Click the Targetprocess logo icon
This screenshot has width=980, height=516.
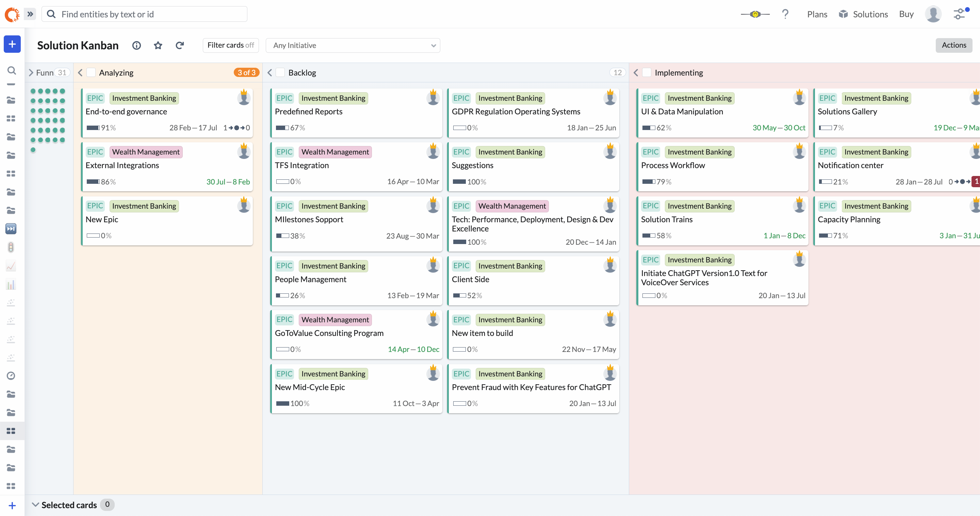click(x=12, y=14)
